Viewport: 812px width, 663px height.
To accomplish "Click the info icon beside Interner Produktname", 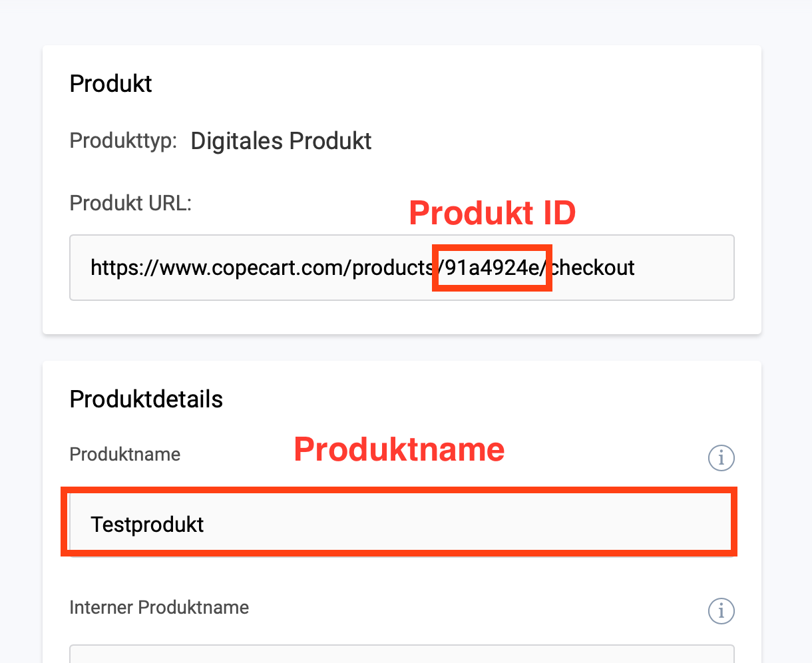I will click(721, 610).
